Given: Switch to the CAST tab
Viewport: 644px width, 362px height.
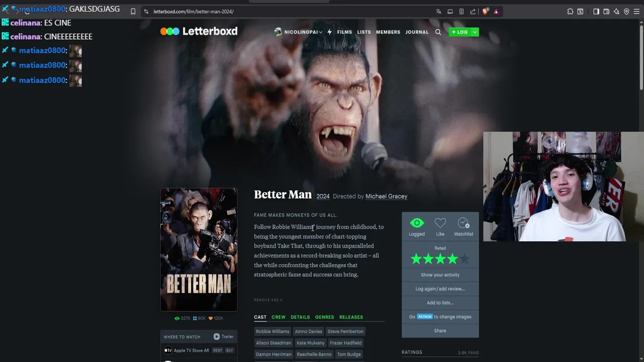Looking at the screenshot, I should [260, 317].
